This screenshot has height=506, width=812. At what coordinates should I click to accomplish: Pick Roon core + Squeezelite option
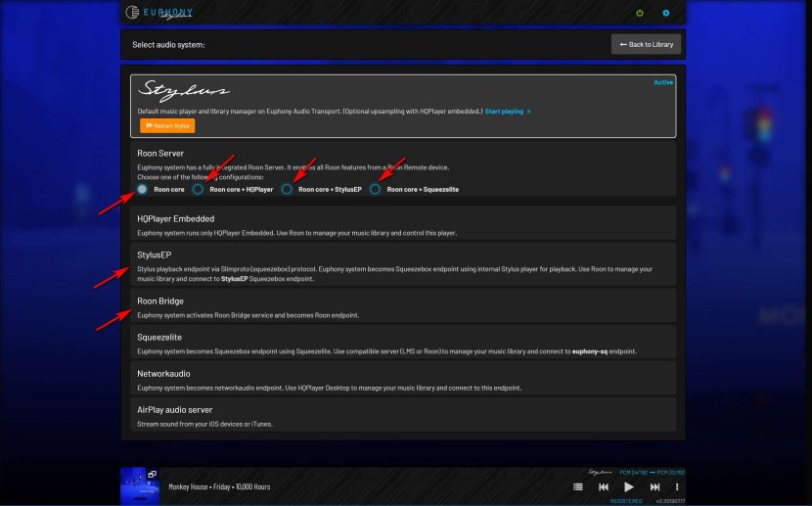click(376, 189)
